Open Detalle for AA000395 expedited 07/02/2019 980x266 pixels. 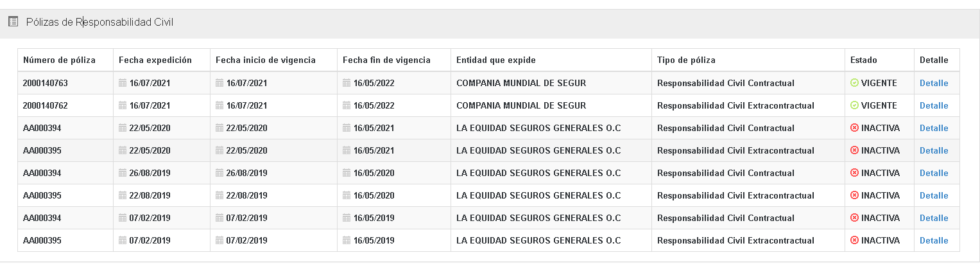click(x=934, y=240)
